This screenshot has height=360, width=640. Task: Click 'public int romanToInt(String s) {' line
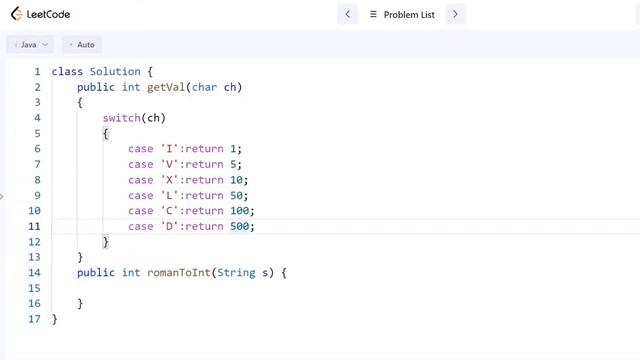182,273
